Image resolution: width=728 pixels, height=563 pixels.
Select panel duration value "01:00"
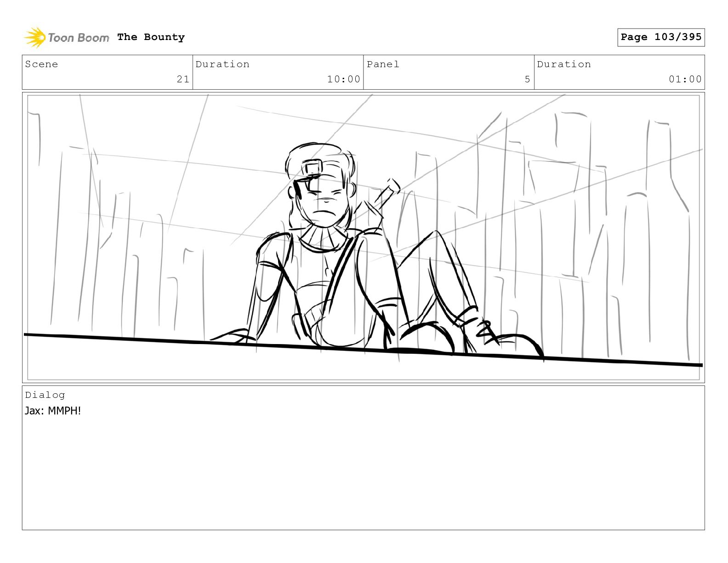point(685,79)
